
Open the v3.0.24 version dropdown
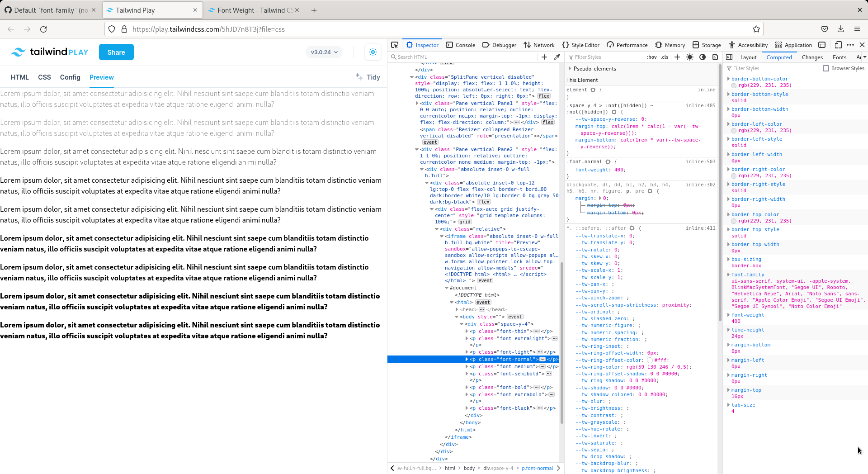[x=324, y=52]
